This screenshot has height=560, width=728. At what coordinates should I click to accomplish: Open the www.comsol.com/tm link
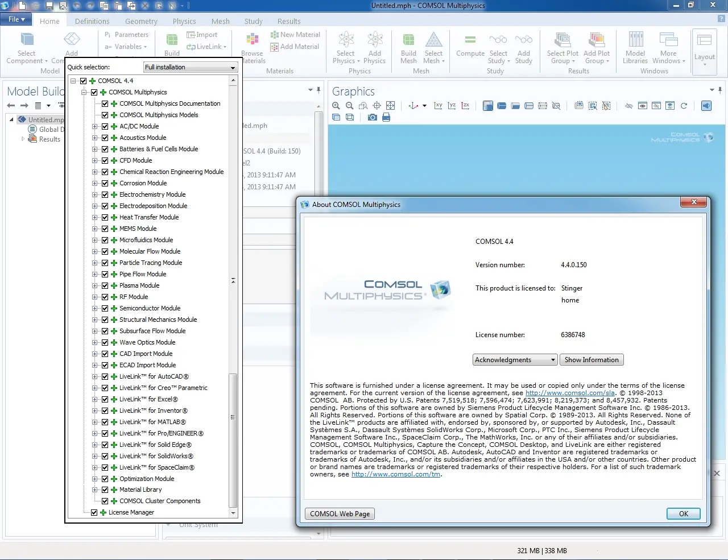click(396, 474)
